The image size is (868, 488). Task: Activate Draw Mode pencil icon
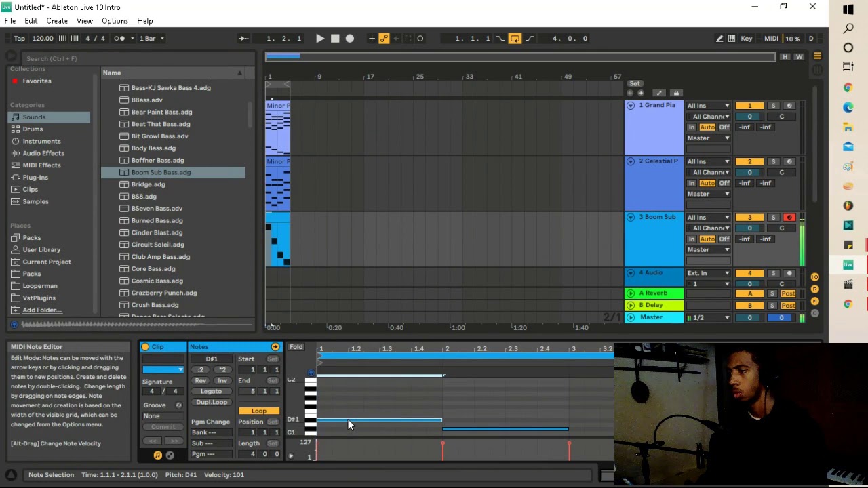click(x=719, y=39)
